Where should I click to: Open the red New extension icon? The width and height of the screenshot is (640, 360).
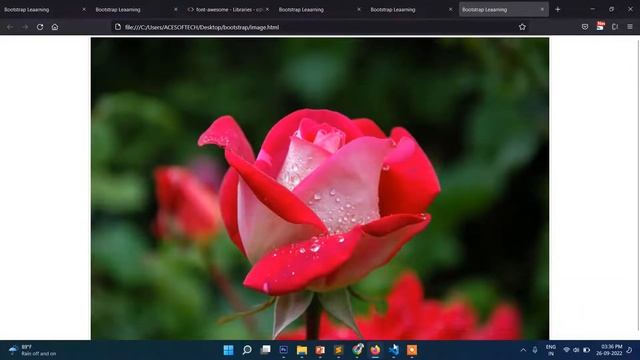(600, 26)
